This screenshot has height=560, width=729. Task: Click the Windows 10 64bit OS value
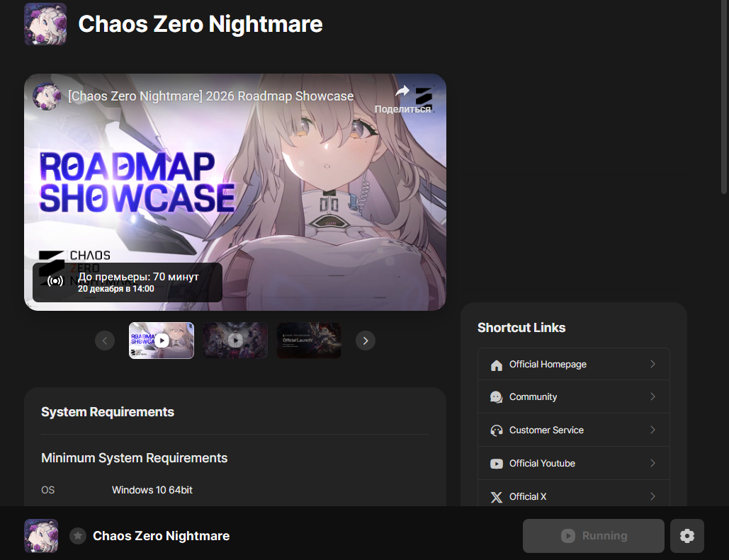(x=152, y=490)
